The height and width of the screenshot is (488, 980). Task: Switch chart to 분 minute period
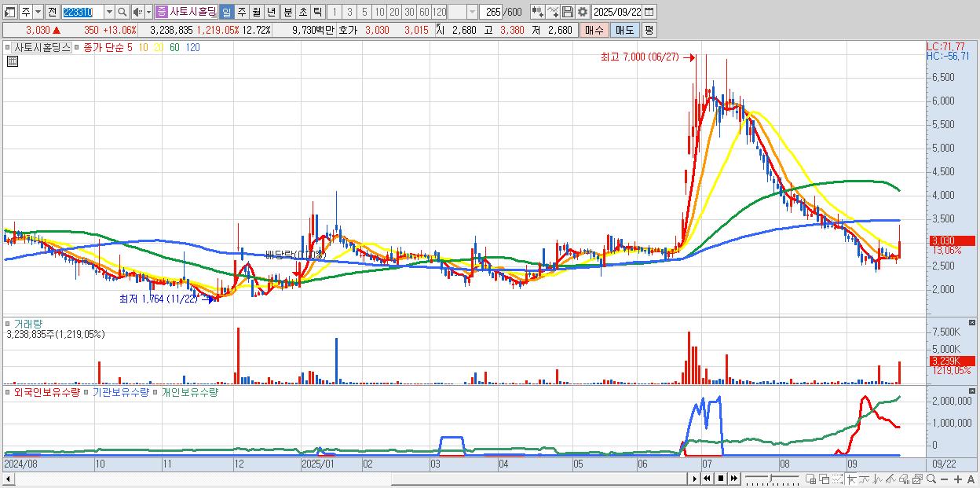click(x=287, y=12)
